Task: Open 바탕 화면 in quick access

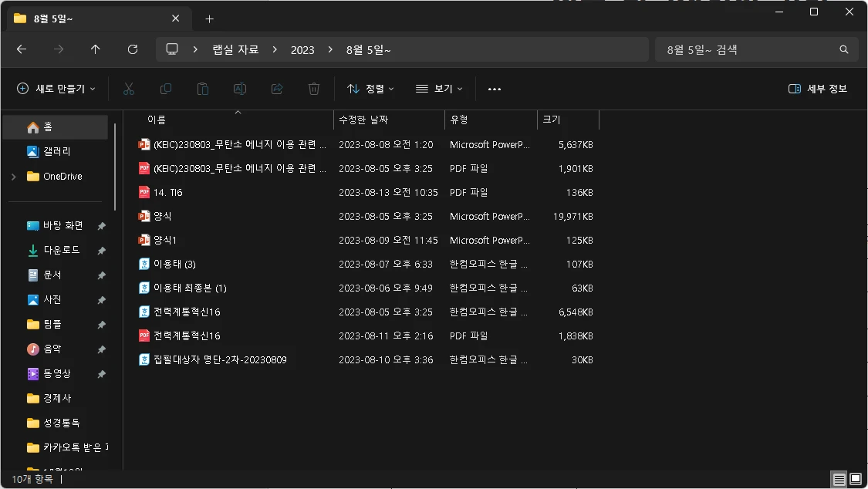Action: [x=56, y=226]
